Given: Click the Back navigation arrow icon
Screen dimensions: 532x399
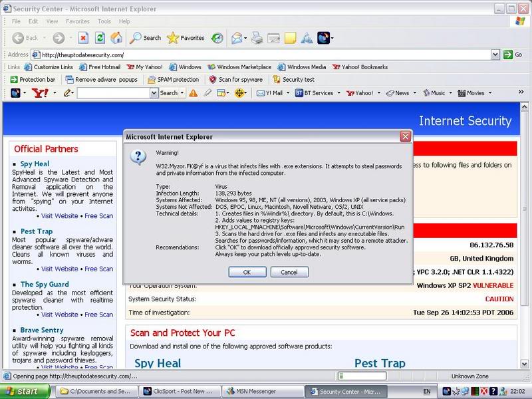Looking at the screenshot, I should pyautogui.click(x=18, y=38).
